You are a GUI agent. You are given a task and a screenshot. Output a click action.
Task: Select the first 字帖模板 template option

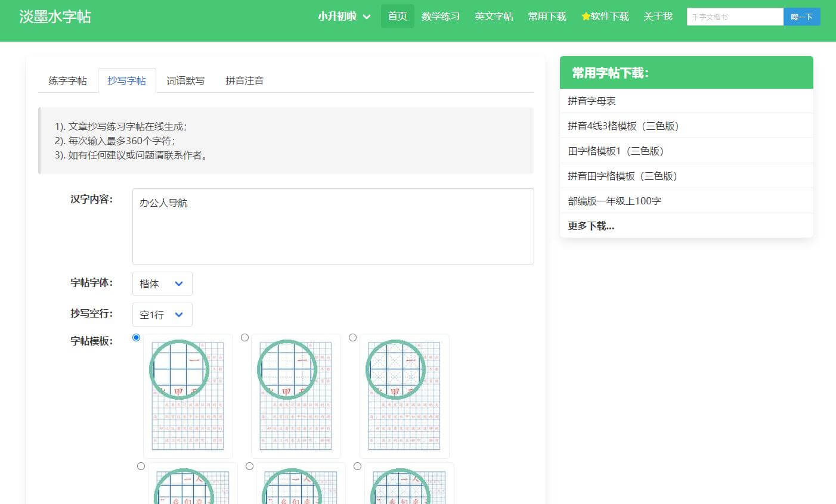[x=136, y=337]
